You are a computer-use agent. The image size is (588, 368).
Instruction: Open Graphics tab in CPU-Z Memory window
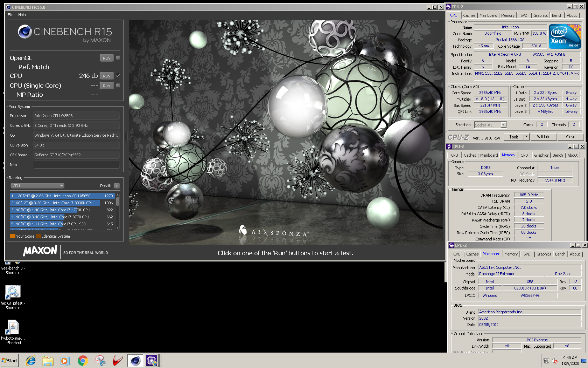[541, 155]
